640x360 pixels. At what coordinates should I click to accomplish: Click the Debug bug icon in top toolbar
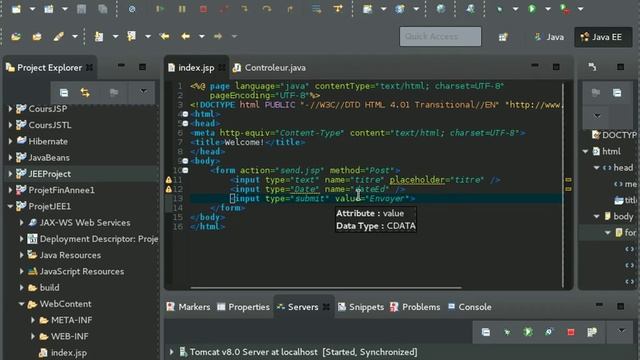point(499,9)
